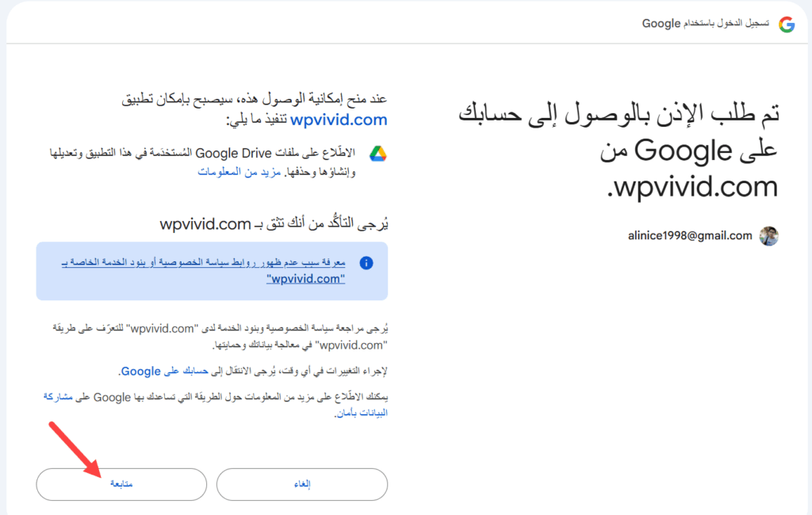Open the مشاركة البيانات بأمان link
The image size is (812, 515).
[x=215, y=405]
